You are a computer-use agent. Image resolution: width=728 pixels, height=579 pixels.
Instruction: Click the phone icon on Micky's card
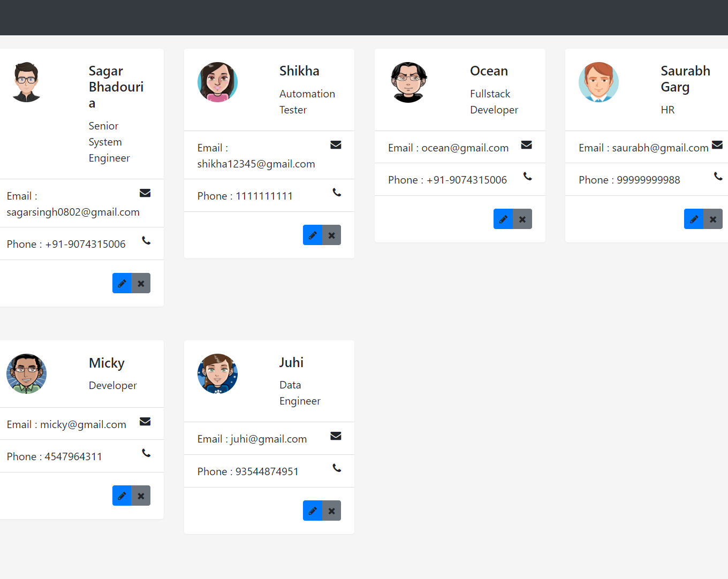(x=146, y=453)
